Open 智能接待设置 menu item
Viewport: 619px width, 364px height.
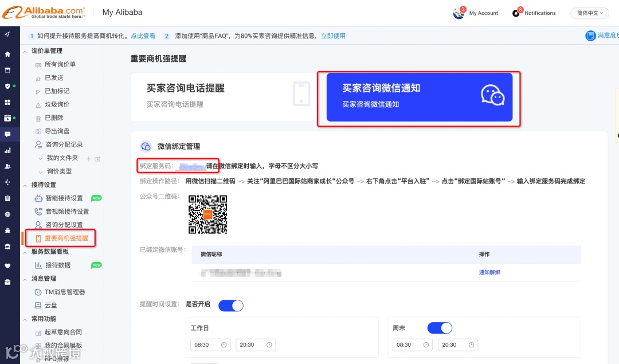point(64,198)
